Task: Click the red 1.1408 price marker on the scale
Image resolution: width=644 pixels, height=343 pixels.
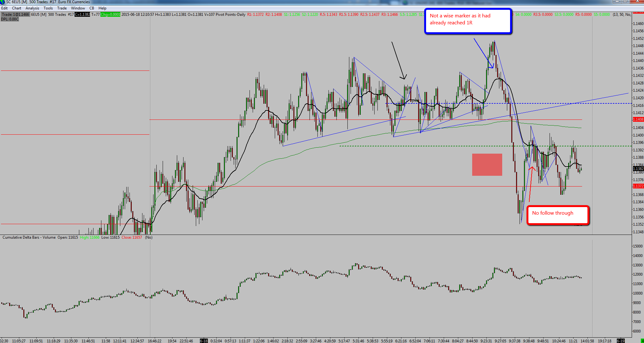Action: (x=638, y=119)
